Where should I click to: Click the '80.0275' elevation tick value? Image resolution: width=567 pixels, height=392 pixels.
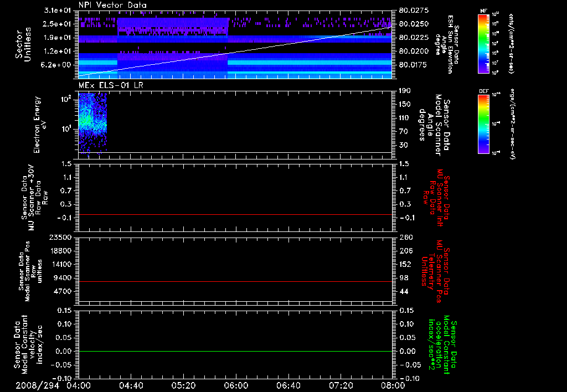414,10
